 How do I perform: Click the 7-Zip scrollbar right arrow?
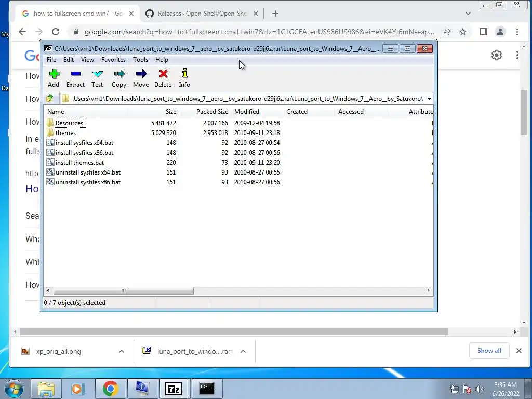point(428,290)
